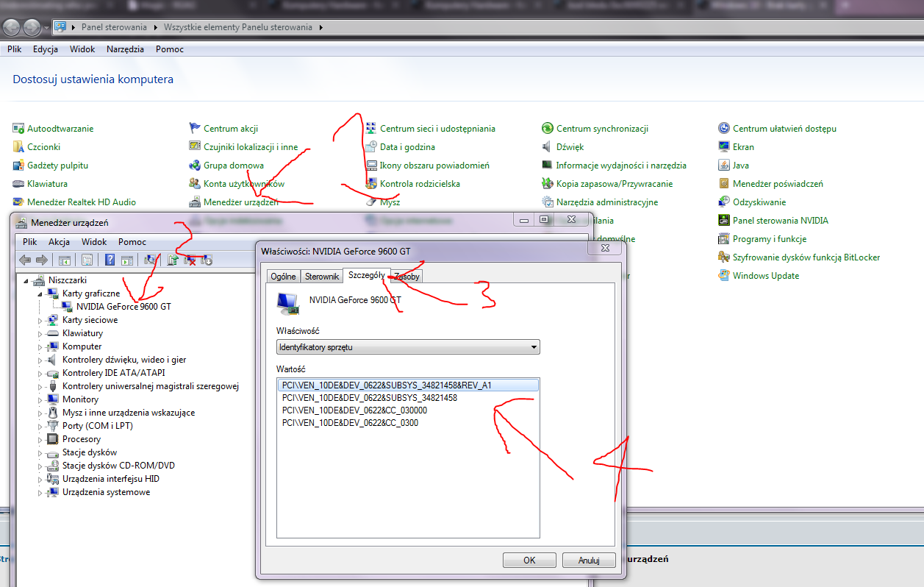Click the Ekran display icon
924x587 pixels.
point(724,147)
